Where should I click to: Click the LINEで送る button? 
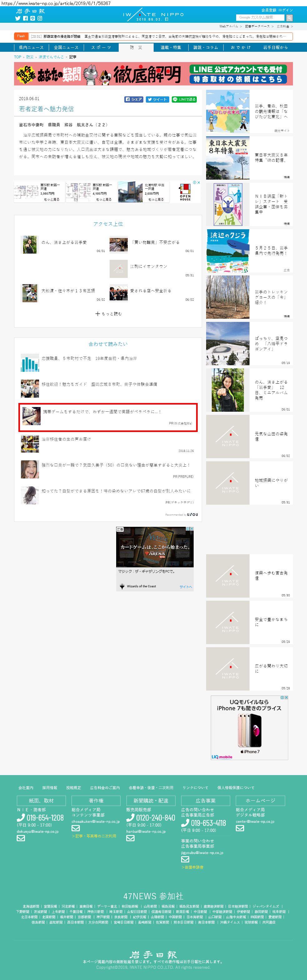[x=184, y=99]
